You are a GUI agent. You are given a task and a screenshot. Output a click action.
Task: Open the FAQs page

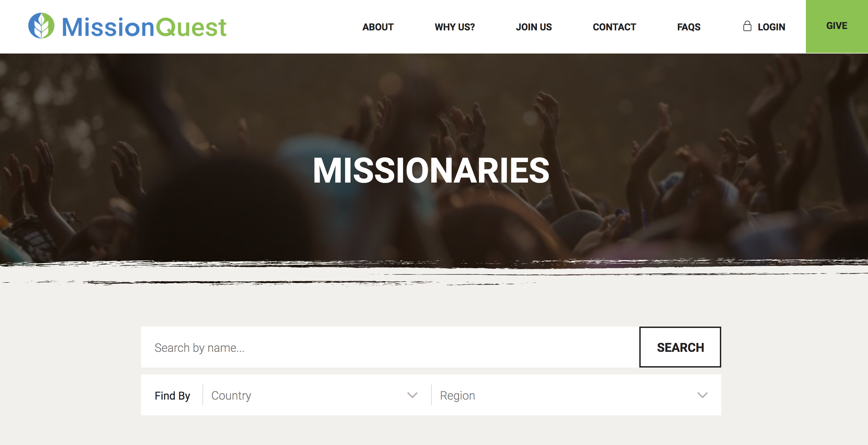689,27
